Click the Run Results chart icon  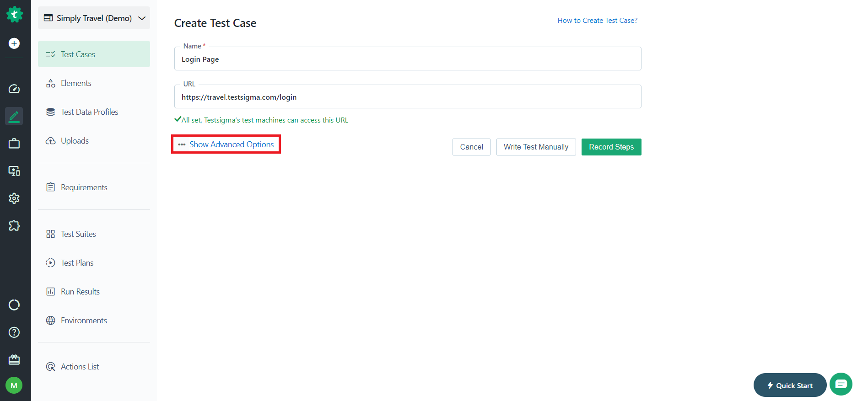pyautogui.click(x=50, y=292)
